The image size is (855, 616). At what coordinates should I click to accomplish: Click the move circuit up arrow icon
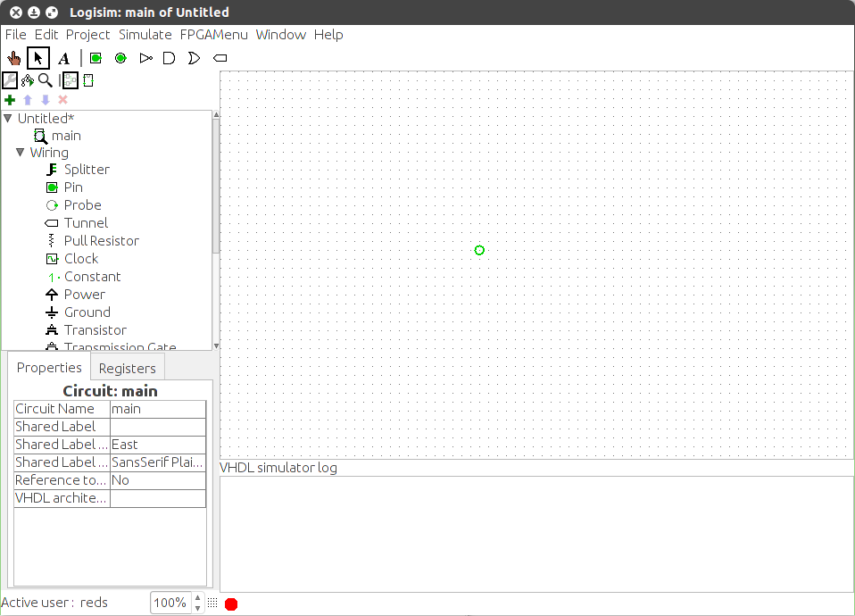point(28,100)
